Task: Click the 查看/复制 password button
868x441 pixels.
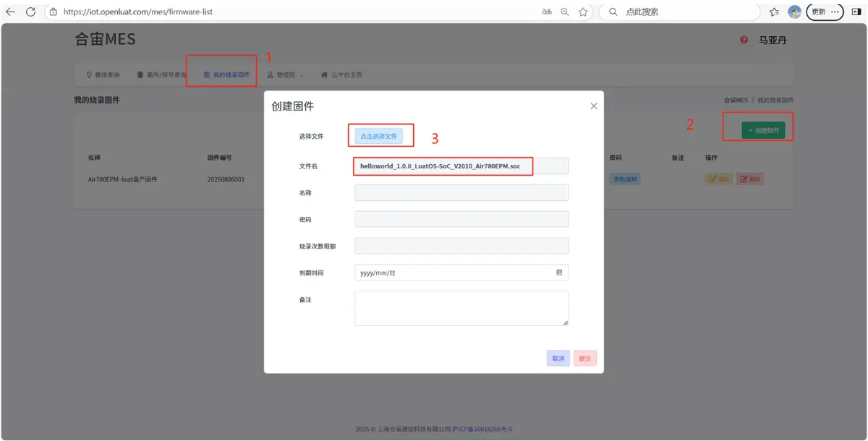Action: point(625,179)
